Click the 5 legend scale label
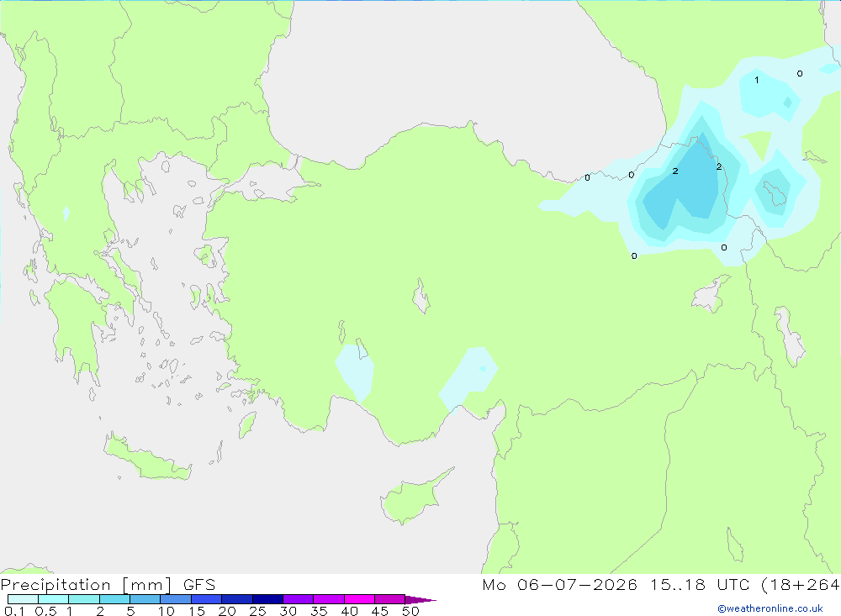Image resolution: width=841 pixels, height=616 pixels. coord(130,611)
